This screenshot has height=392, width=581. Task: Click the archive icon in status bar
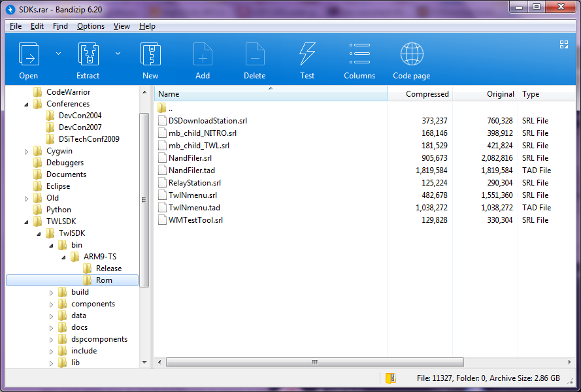[391, 378]
